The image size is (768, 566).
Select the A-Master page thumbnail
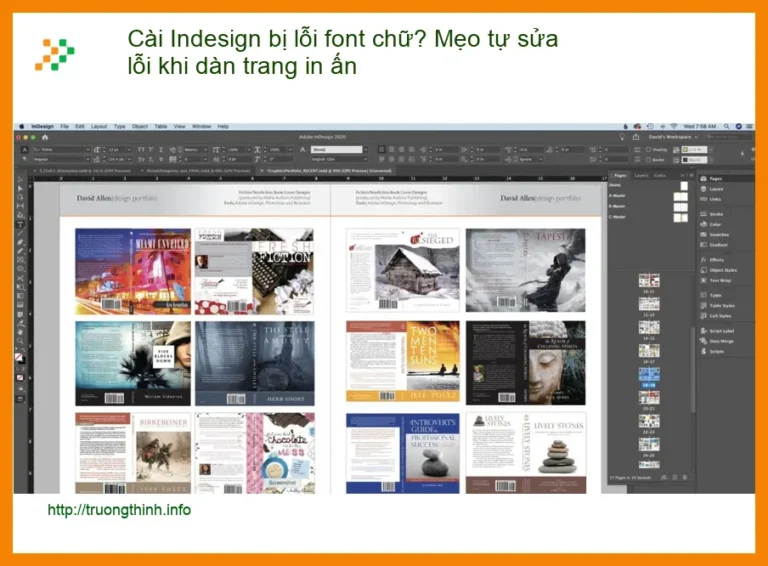[680, 196]
